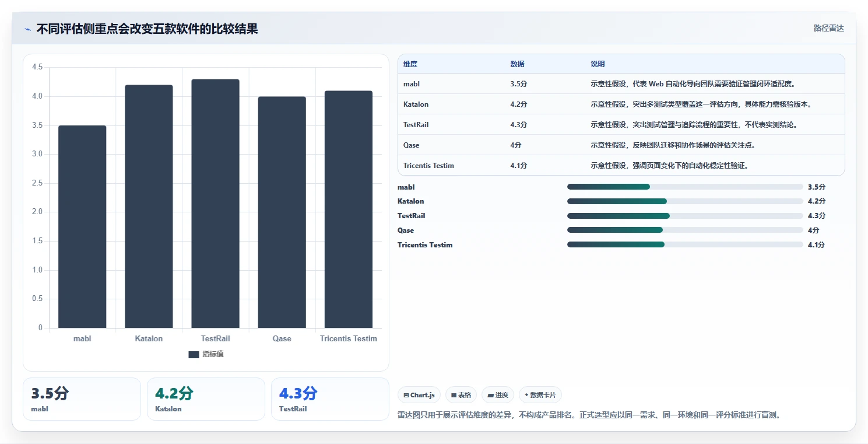Click the Katalon description about 多测试类型覆盖
Image resolution: width=868 pixels, height=444 pixels.
point(701,104)
